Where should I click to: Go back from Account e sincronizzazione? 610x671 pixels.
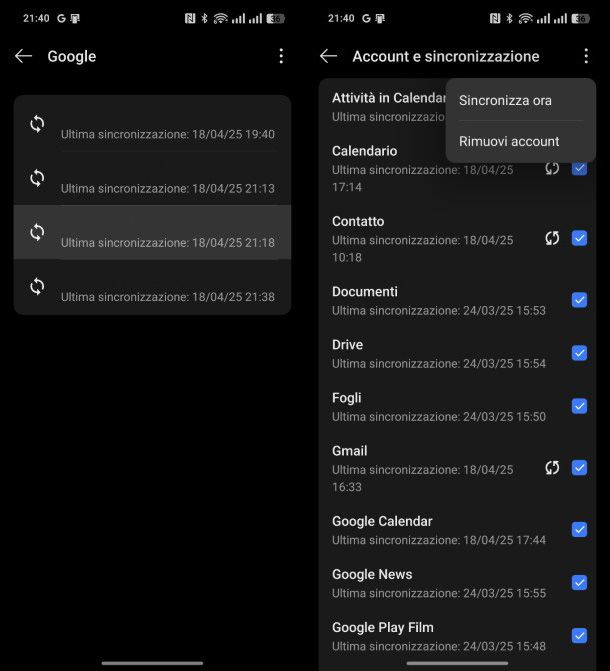click(328, 56)
